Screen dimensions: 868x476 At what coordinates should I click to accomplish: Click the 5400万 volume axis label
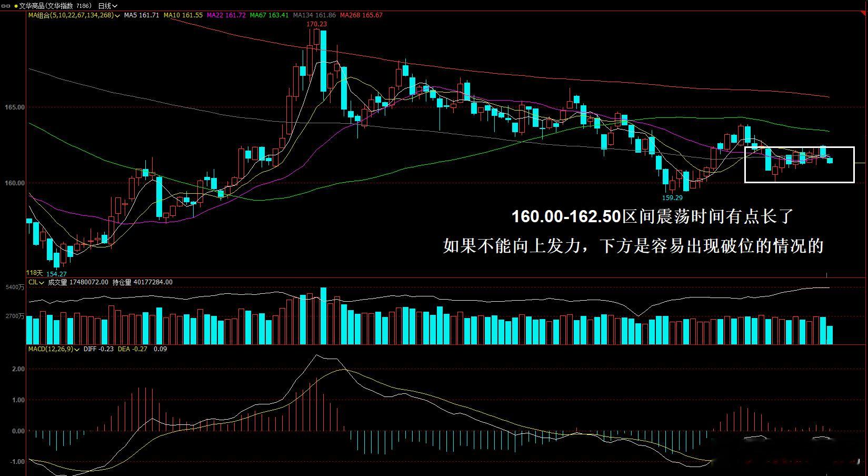click(15, 287)
